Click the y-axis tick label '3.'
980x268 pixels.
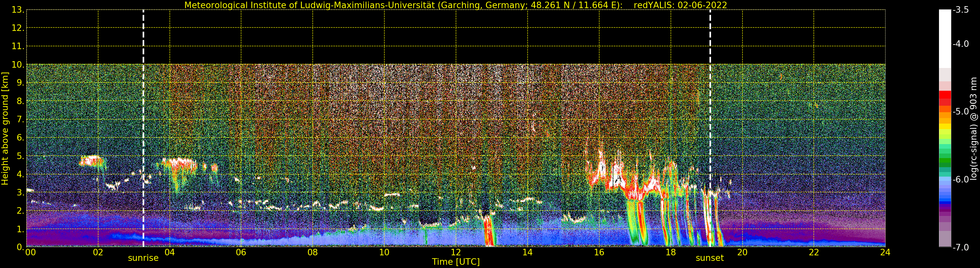point(21,192)
